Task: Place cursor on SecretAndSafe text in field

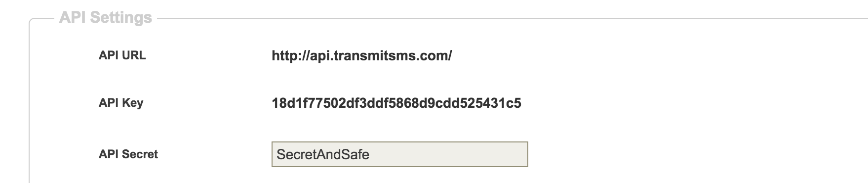Action: pos(323,154)
